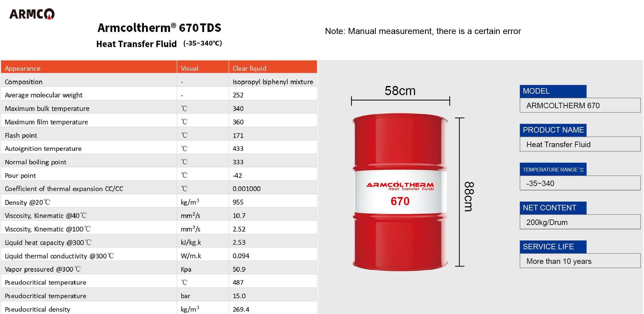The image size is (644, 314).
Task: Select the 'Pour point' label
Action: pos(20,175)
